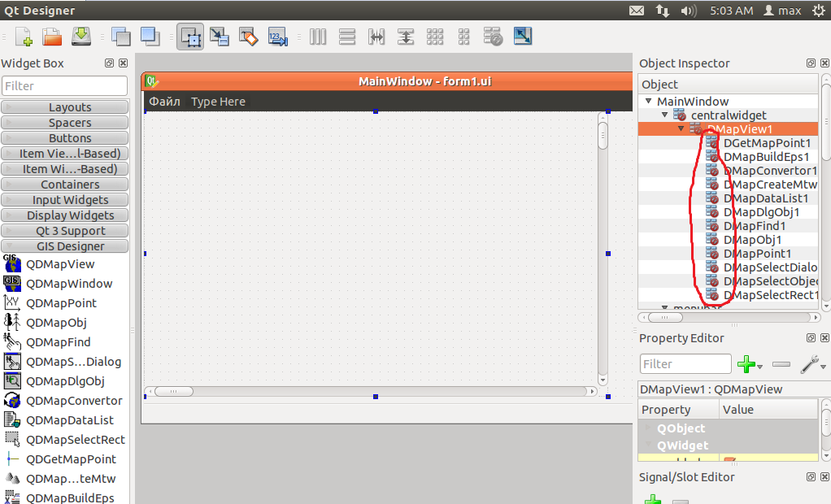Select the QDMapObj widget icon
This screenshot has height=504, width=831.
[11, 322]
